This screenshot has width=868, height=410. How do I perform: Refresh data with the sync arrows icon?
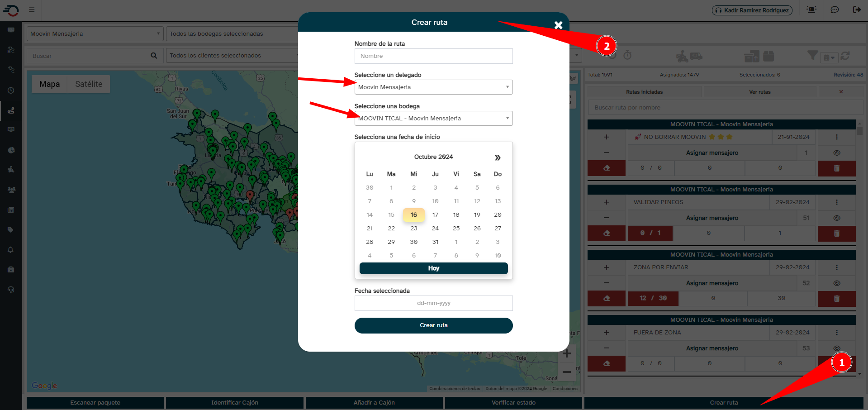[x=845, y=56]
